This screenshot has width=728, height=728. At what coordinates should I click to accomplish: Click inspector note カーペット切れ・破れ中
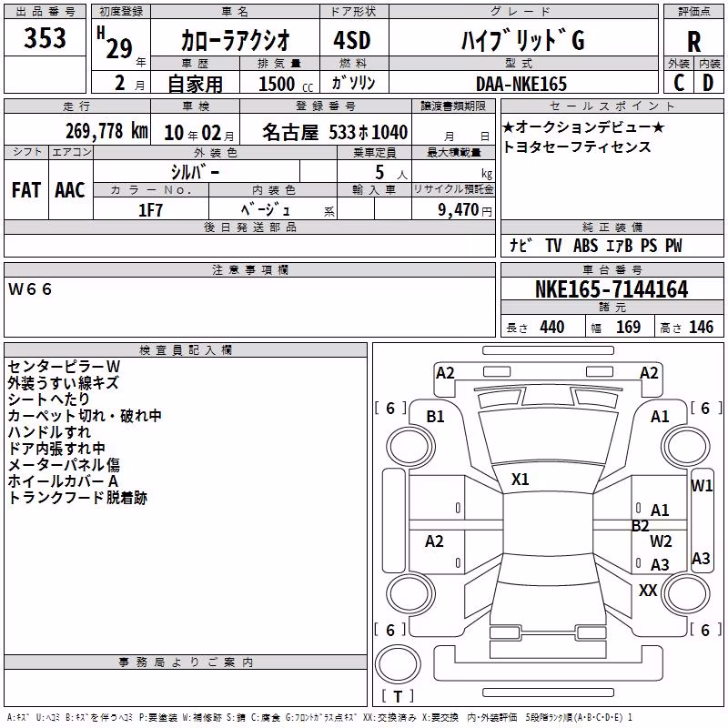[x=85, y=416]
